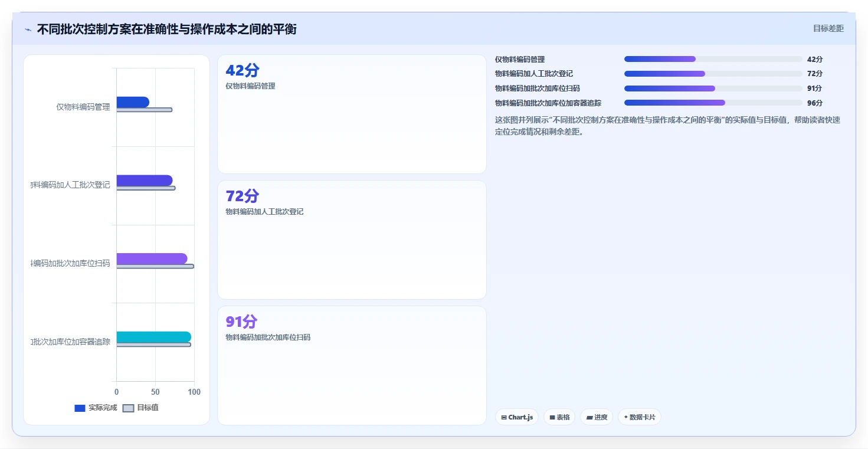
Task: Click the 72分 data card value
Action: pyautogui.click(x=243, y=196)
